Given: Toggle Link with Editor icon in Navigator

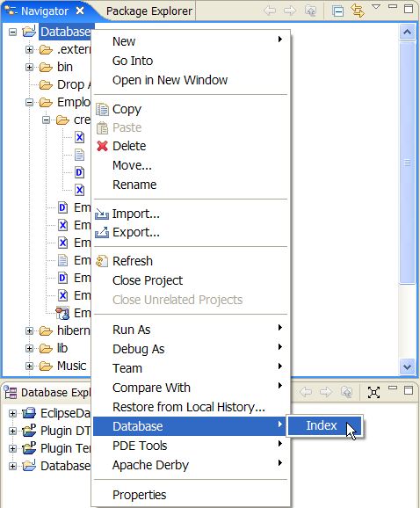Looking at the screenshot, I should click(x=358, y=11).
